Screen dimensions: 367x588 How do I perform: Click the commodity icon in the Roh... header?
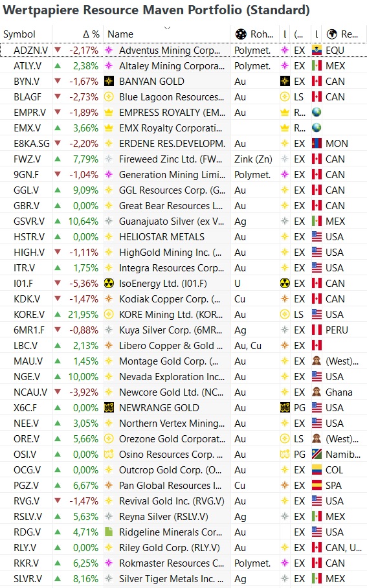pyautogui.click(x=241, y=34)
